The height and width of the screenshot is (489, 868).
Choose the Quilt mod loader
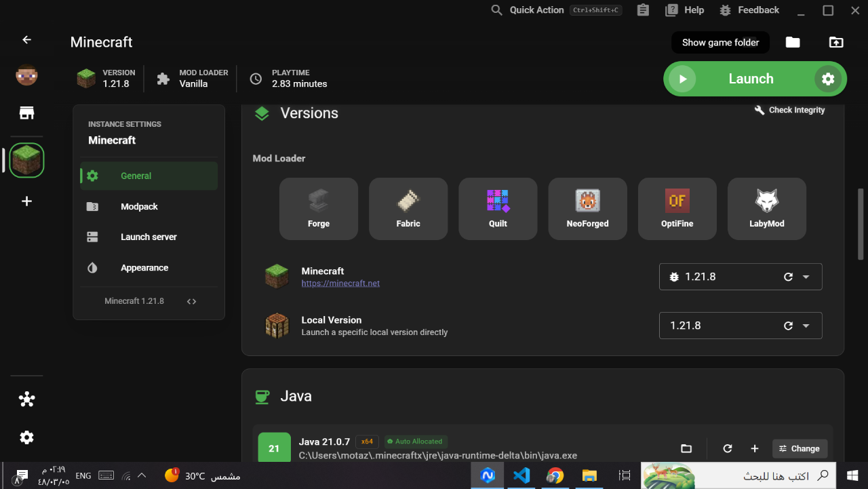pos(498,209)
